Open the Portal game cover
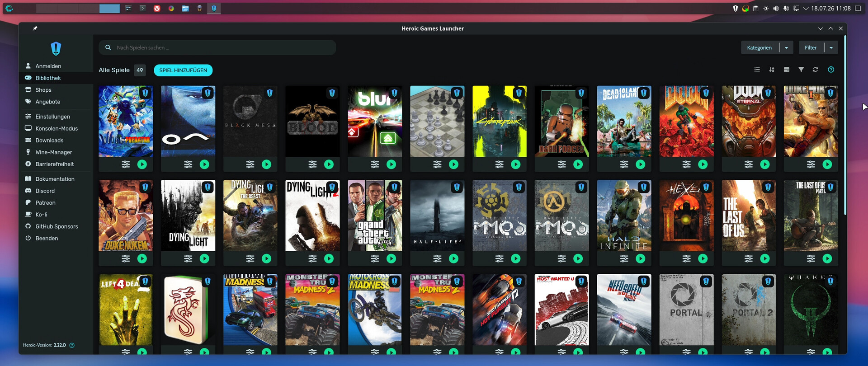The height and width of the screenshot is (366, 868). [687, 310]
